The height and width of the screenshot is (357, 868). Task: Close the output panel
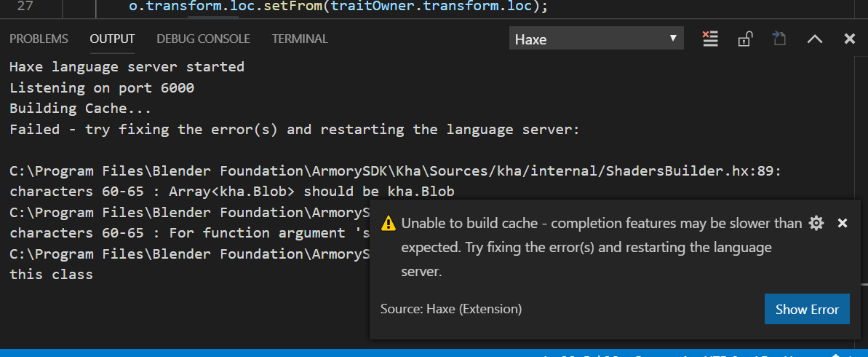pyautogui.click(x=850, y=39)
